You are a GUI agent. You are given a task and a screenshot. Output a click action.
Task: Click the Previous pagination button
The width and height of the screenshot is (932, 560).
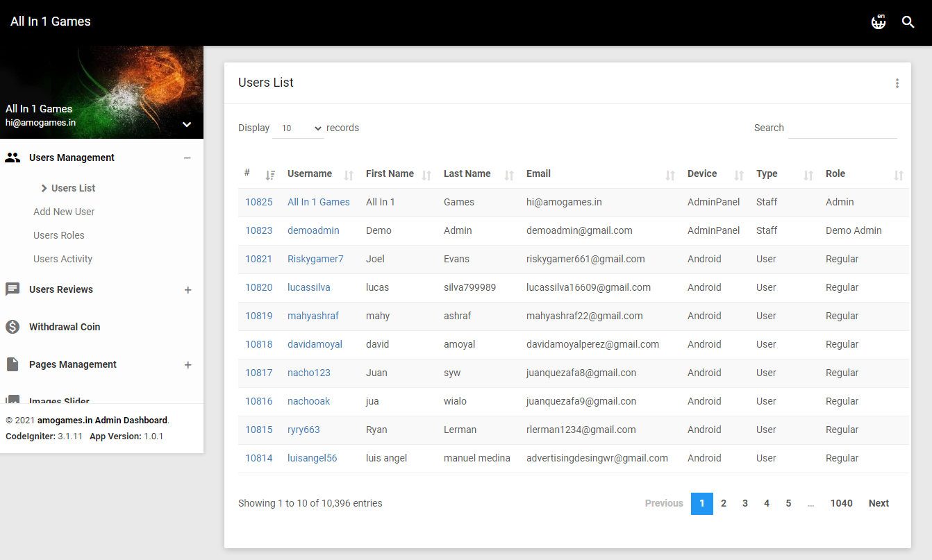click(x=664, y=503)
